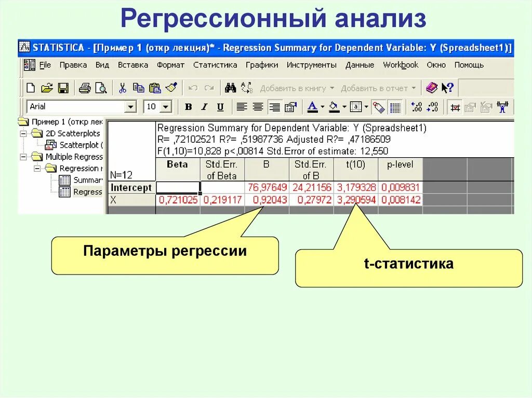
Task: Toggle the gridlines icon
Action: pos(395,107)
